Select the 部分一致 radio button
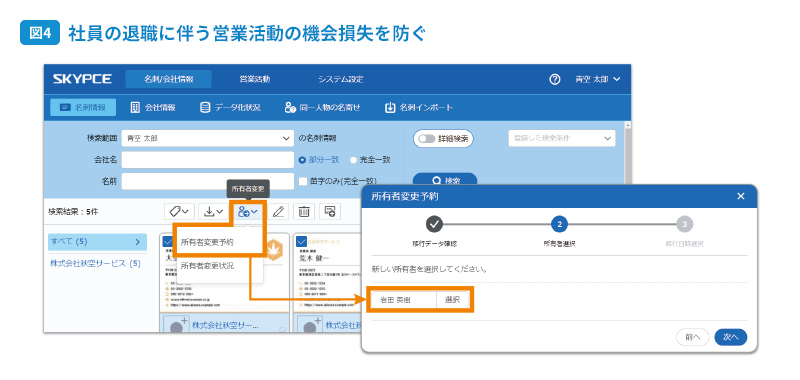The width and height of the screenshot is (800, 380). point(302,160)
